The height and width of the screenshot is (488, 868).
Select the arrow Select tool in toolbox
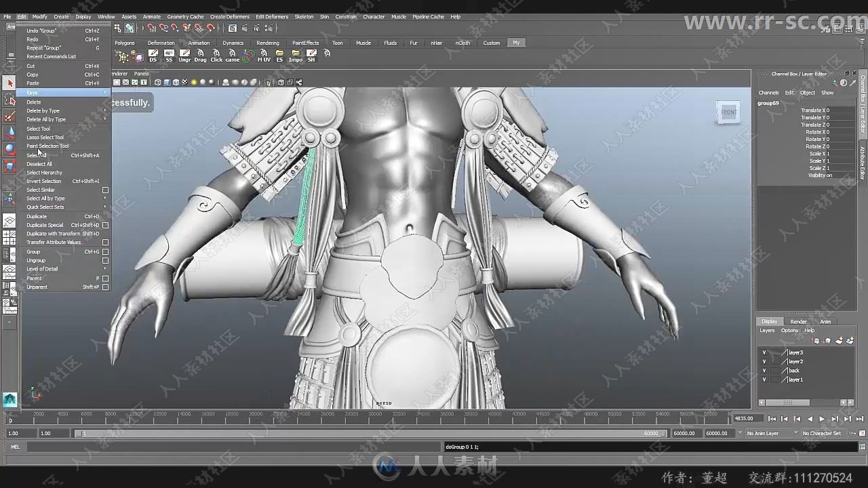click(9, 83)
